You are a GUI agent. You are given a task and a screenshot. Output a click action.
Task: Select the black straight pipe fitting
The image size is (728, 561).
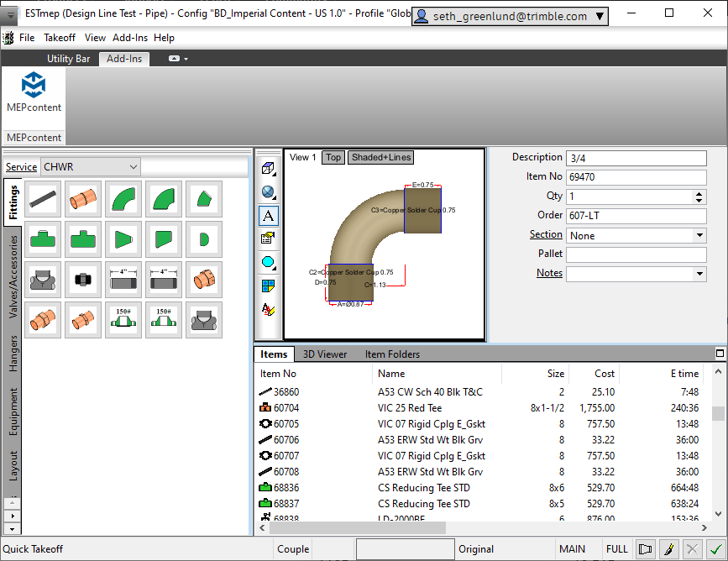[43, 199]
